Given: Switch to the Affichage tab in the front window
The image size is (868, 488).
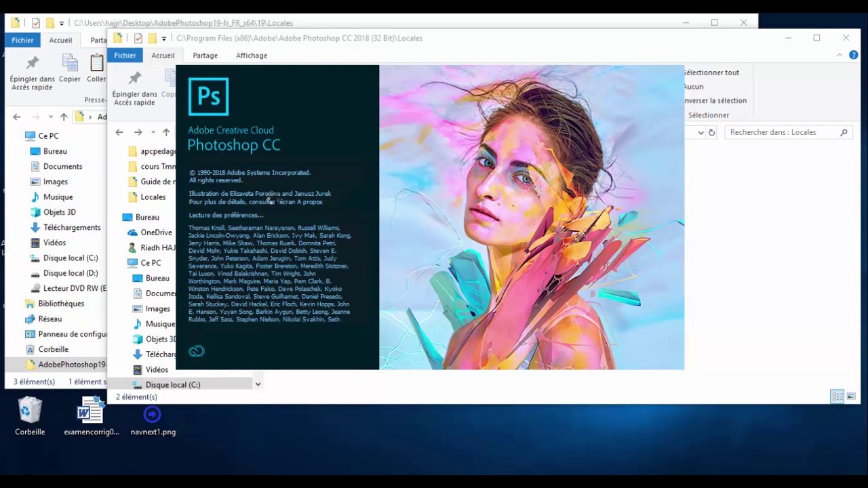Looking at the screenshot, I should (x=252, y=56).
